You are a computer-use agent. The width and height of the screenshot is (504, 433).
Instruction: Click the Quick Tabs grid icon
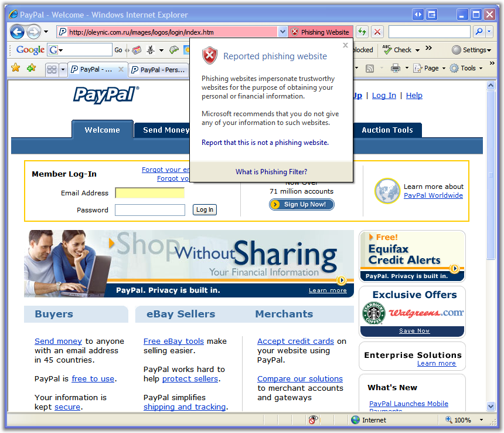pos(52,69)
